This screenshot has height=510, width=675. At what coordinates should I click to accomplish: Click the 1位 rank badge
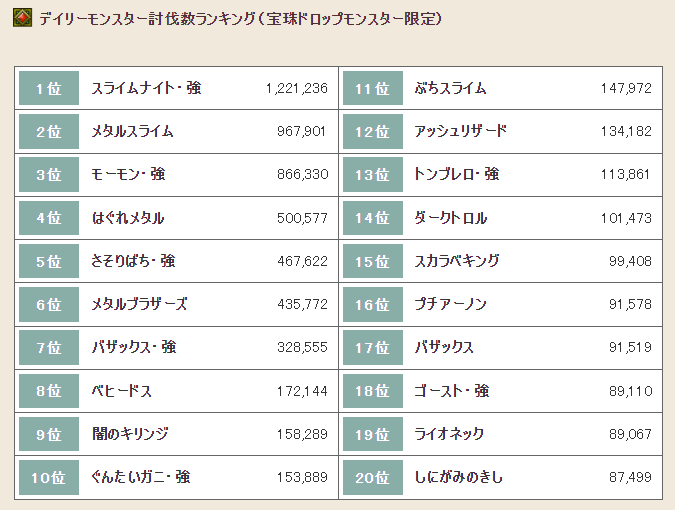49,88
